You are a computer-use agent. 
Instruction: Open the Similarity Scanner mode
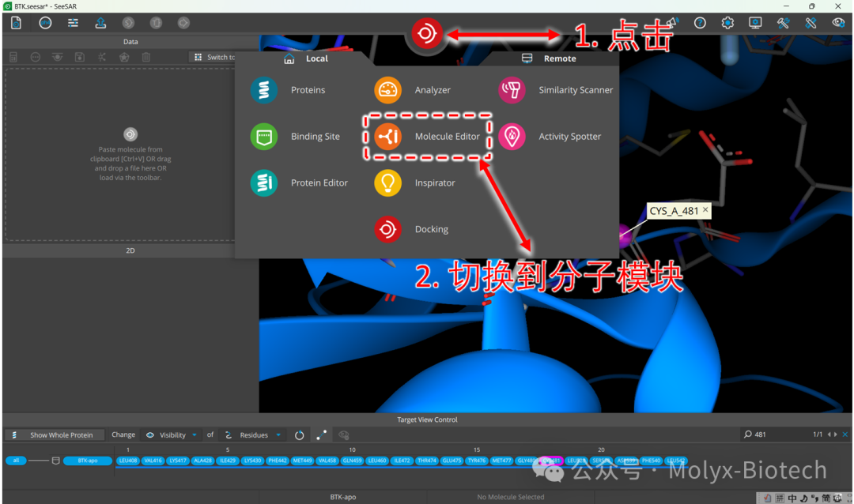point(556,90)
